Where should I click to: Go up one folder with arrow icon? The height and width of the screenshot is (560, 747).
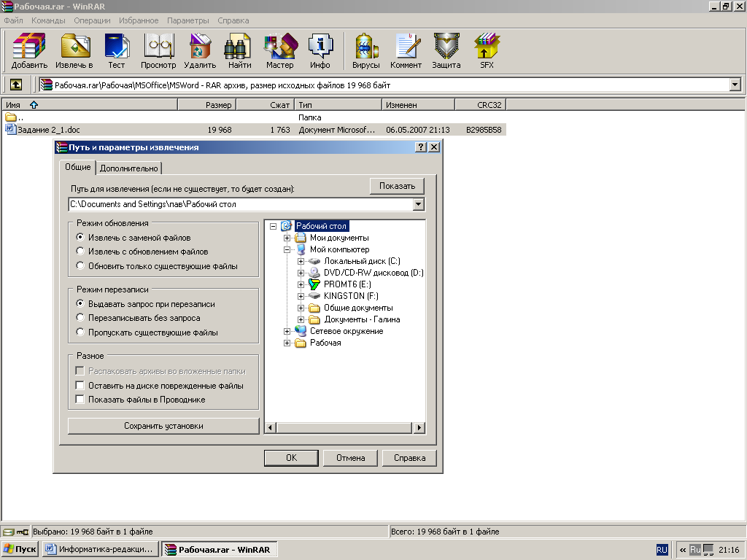[x=16, y=85]
